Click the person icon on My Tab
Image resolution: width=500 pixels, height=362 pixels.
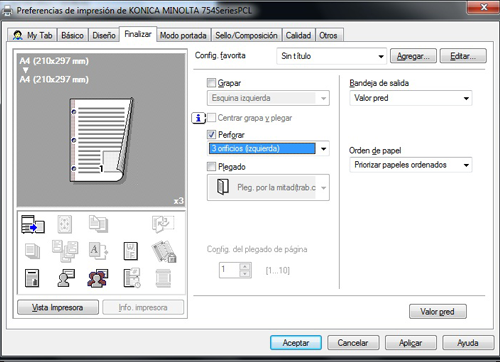[17, 35]
